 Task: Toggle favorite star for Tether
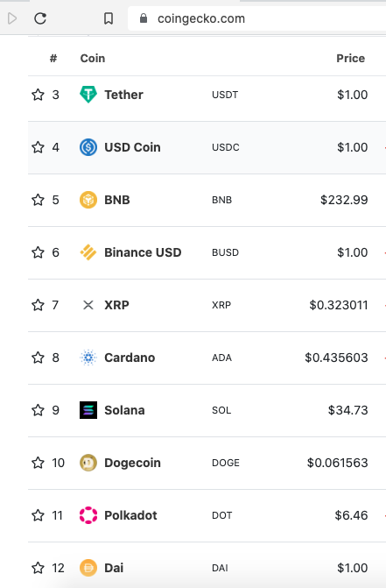tap(38, 95)
